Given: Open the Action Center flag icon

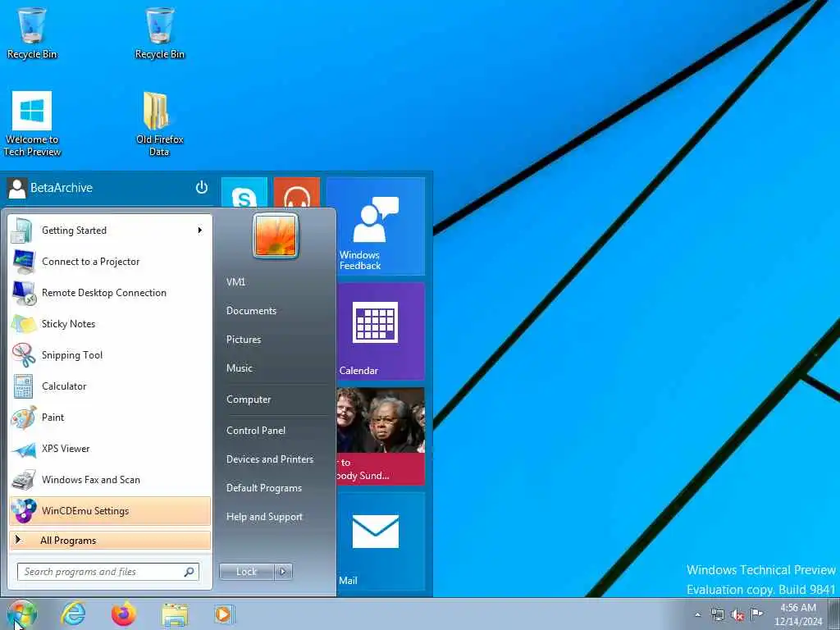Looking at the screenshot, I should 757,614.
